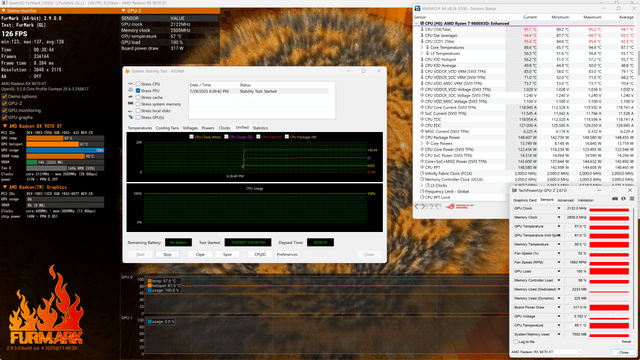Click the thermometer icon of CPU Die (average)
The height and width of the screenshot is (360, 640).
pyautogui.click(x=422, y=36)
